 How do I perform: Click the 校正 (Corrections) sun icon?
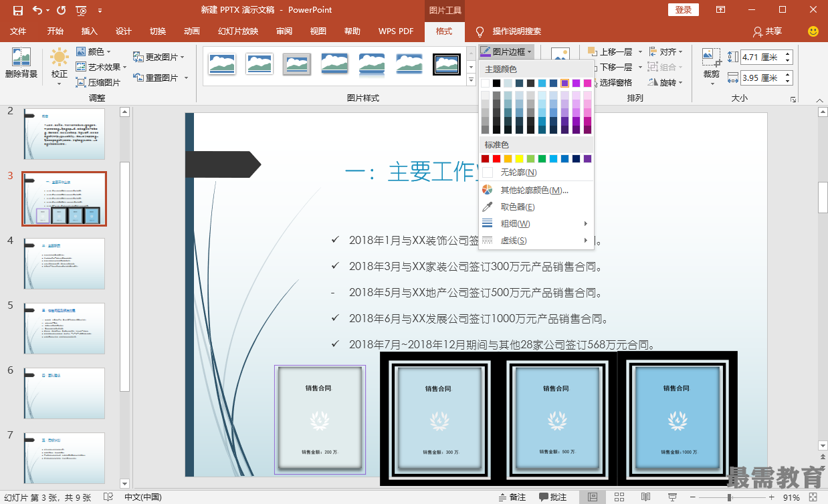(60, 57)
